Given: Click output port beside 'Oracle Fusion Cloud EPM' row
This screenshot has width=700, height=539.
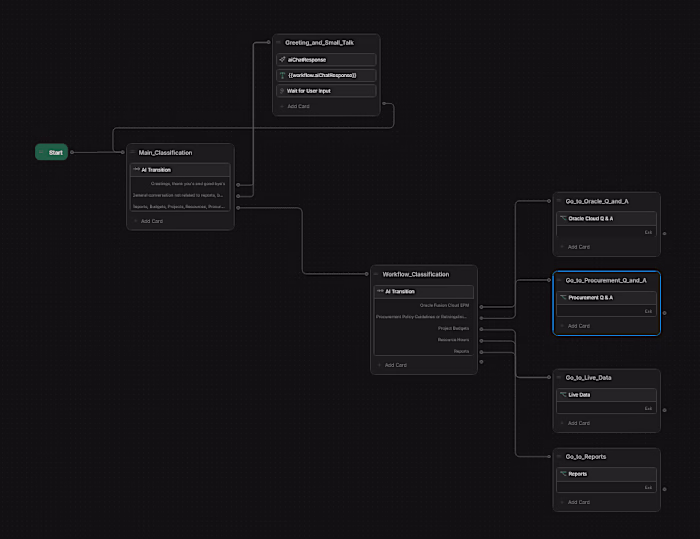Looking at the screenshot, I should tap(481, 307).
